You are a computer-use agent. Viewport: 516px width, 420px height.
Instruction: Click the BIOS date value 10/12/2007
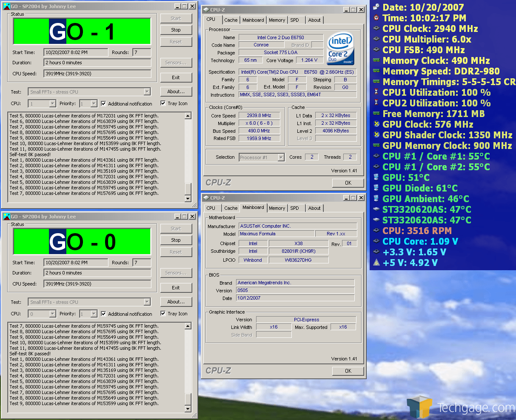[x=295, y=298]
